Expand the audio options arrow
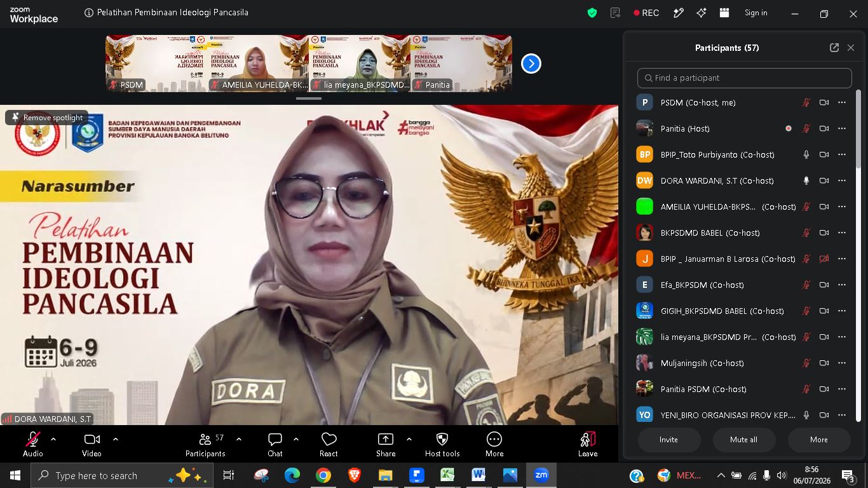Viewport: 868px width, 488px height. click(x=53, y=439)
